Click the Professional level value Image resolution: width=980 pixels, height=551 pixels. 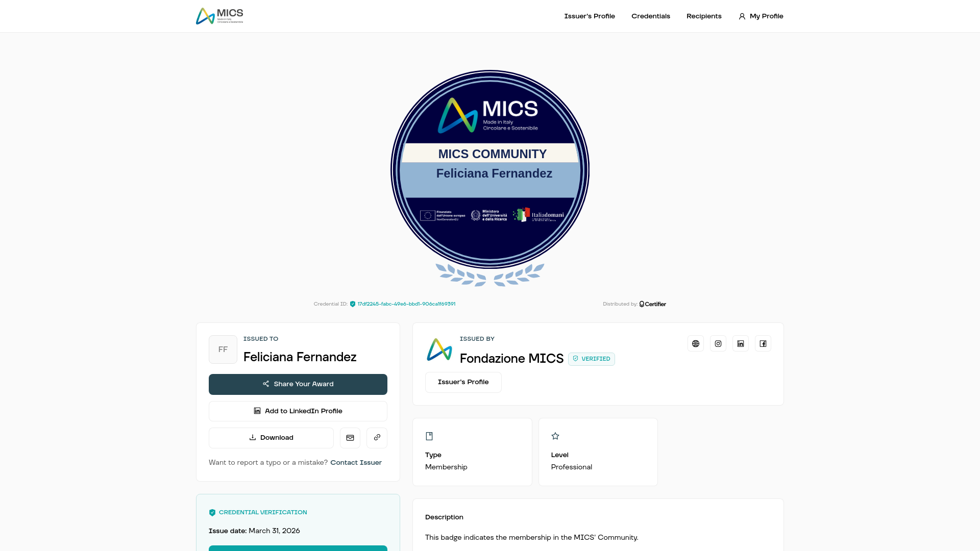tap(572, 467)
